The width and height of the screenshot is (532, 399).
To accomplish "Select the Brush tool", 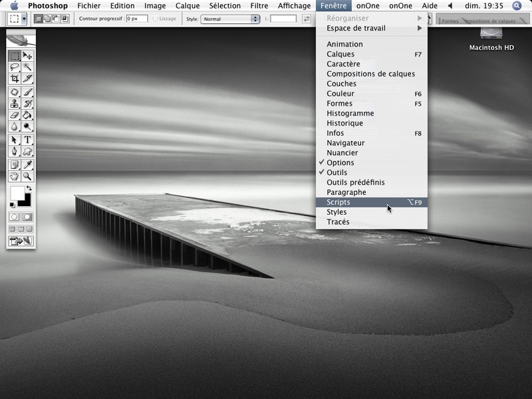I will pyautogui.click(x=27, y=92).
